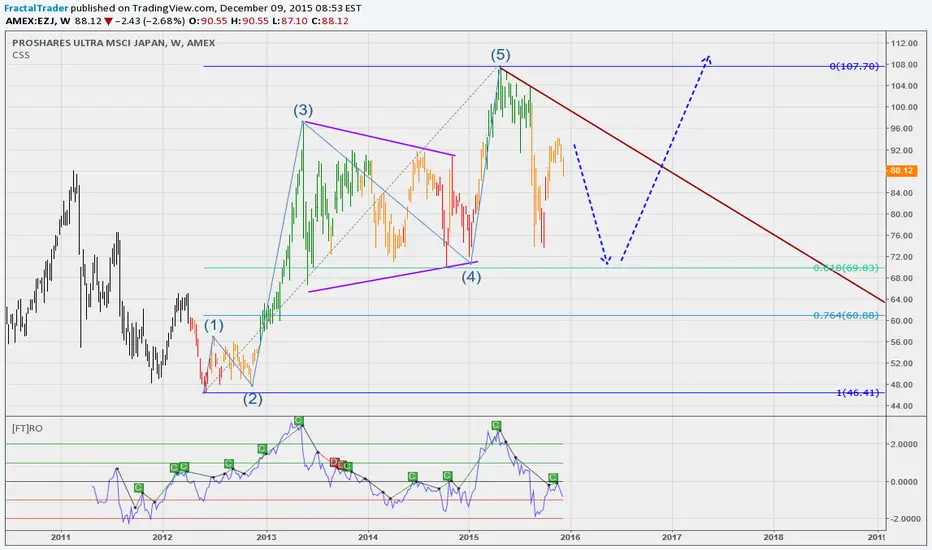The width and height of the screenshot is (932, 550).
Task: Click the −2.43 (−2.68%) change value
Action: click(x=150, y=21)
